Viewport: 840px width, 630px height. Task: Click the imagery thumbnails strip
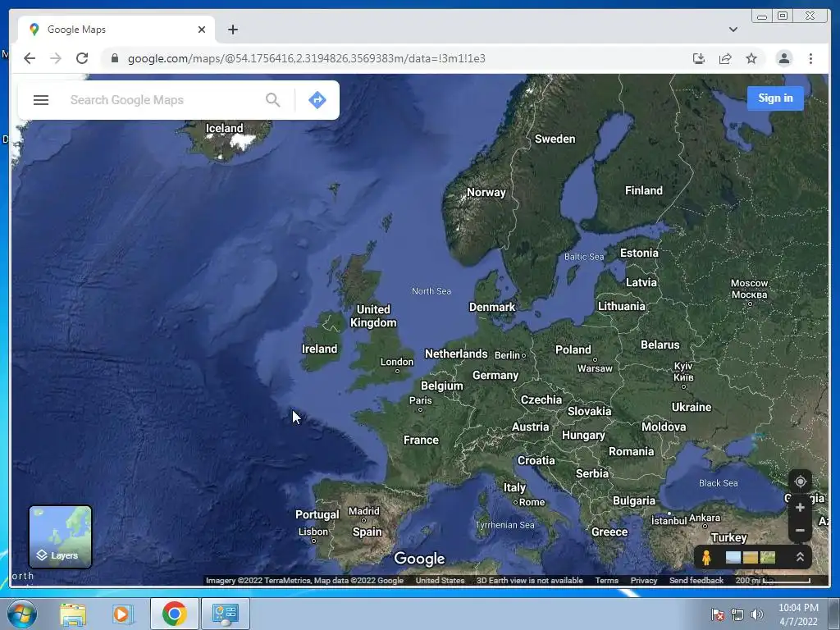pyautogui.click(x=750, y=558)
